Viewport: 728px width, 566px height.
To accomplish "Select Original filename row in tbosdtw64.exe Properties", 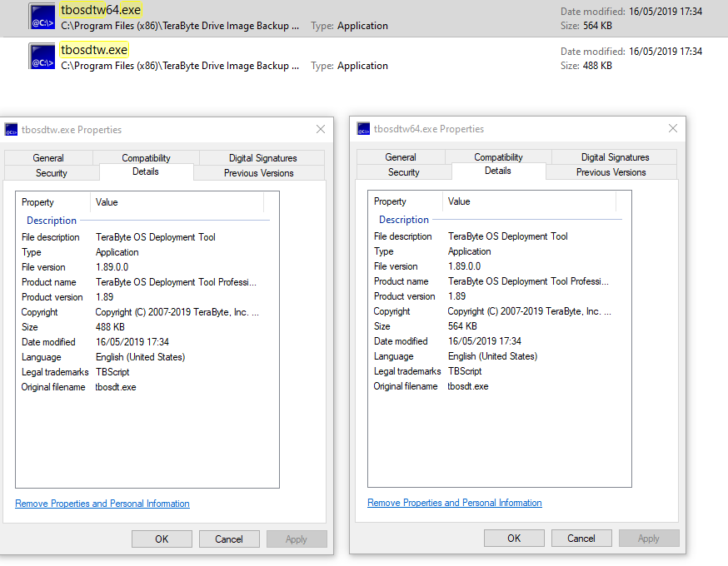I will pos(496,386).
